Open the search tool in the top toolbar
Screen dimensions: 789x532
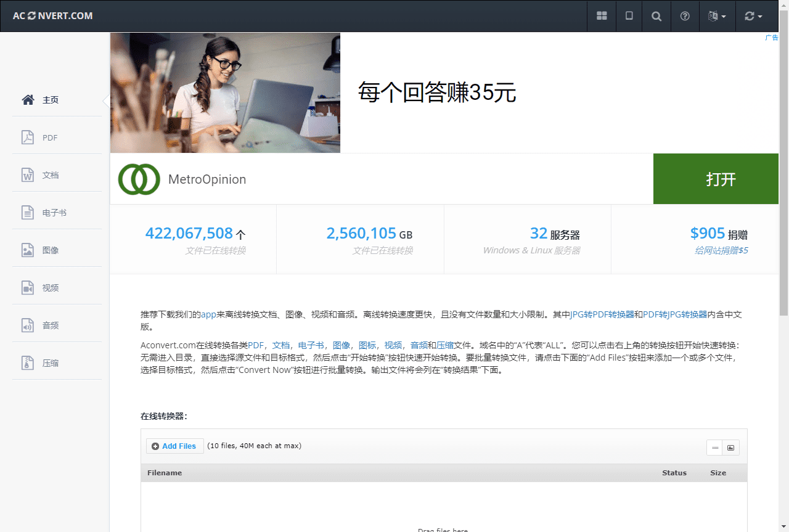(656, 16)
